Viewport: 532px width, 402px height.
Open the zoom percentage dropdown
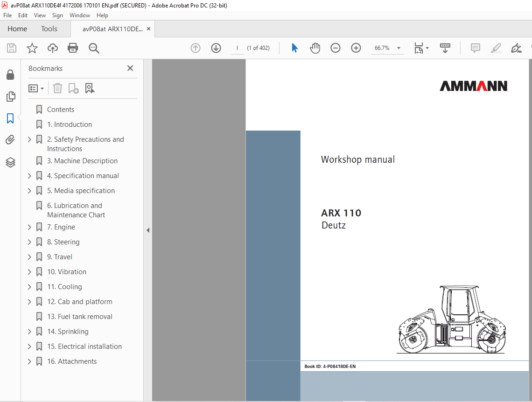(398, 48)
